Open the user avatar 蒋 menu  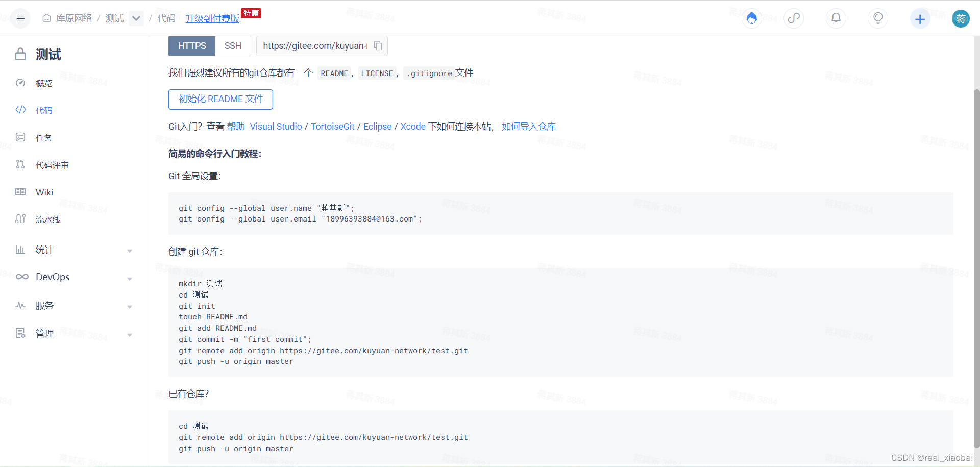coord(961,19)
